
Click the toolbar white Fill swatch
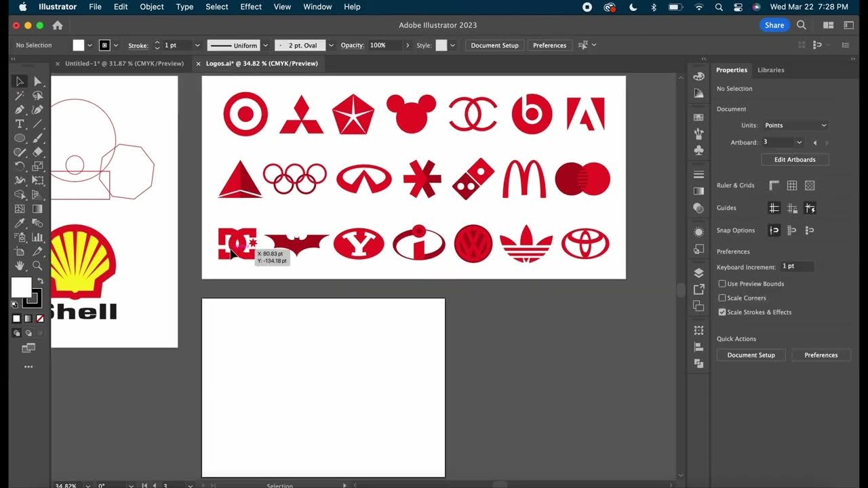22,287
